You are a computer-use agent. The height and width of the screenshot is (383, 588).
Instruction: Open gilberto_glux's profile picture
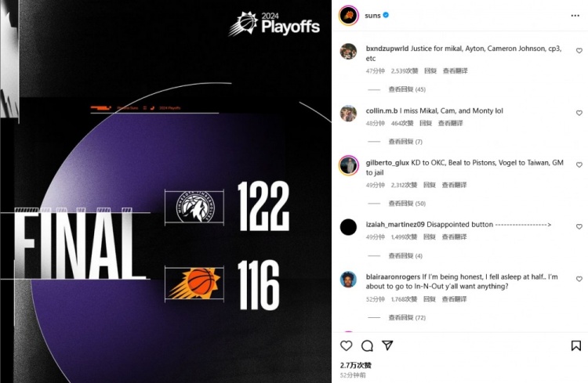click(x=349, y=165)
